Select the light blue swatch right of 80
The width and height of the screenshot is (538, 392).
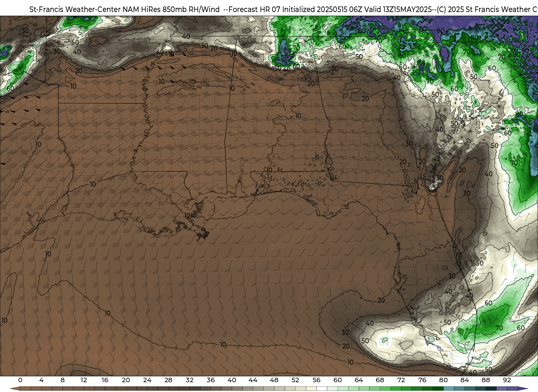pos(449,389)
